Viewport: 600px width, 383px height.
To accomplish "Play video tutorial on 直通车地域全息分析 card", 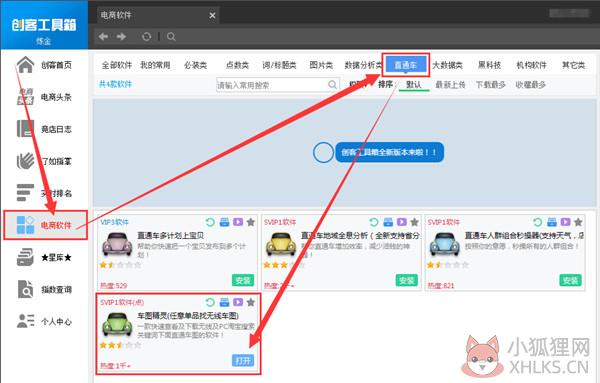I will (x=402, y=222).
